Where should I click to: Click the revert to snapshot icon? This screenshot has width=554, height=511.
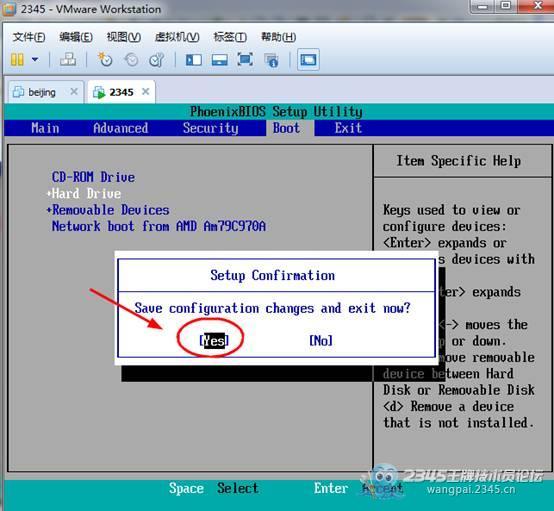tap(131, 60)
